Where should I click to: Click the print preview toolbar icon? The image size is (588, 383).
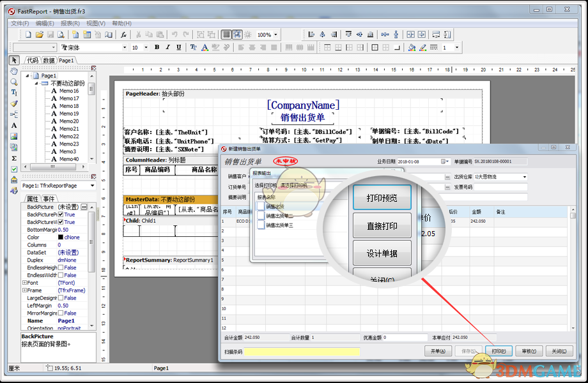tap(60, 35)
